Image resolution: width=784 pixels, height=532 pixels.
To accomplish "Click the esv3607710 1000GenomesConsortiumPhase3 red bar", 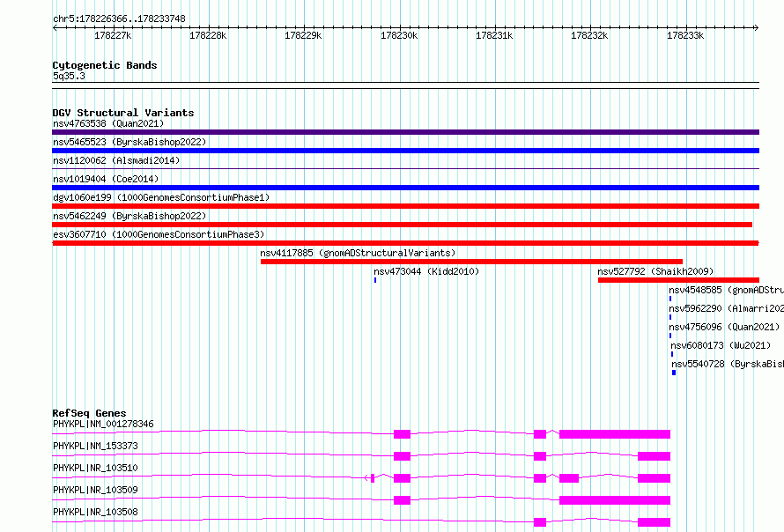I will tap(405, 243).
